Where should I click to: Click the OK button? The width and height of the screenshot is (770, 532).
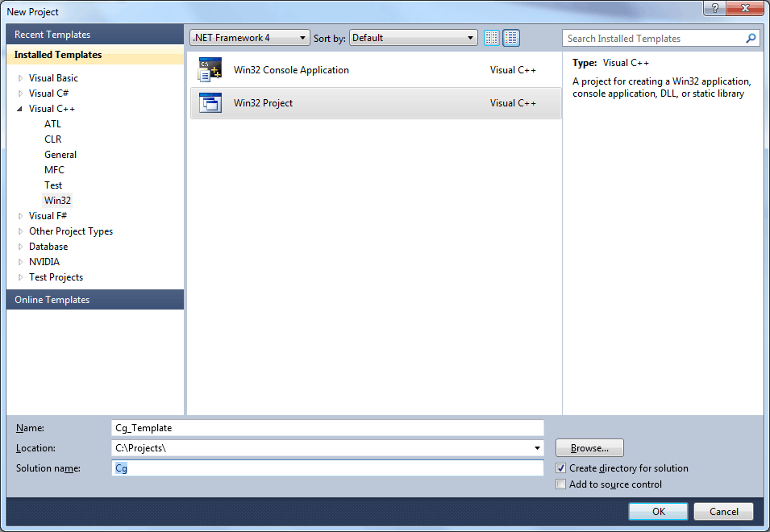(658, 511)
